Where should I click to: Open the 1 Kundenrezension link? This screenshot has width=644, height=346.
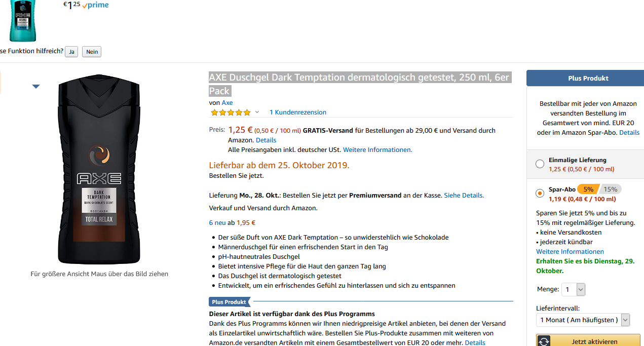click(x=298, y=112)
